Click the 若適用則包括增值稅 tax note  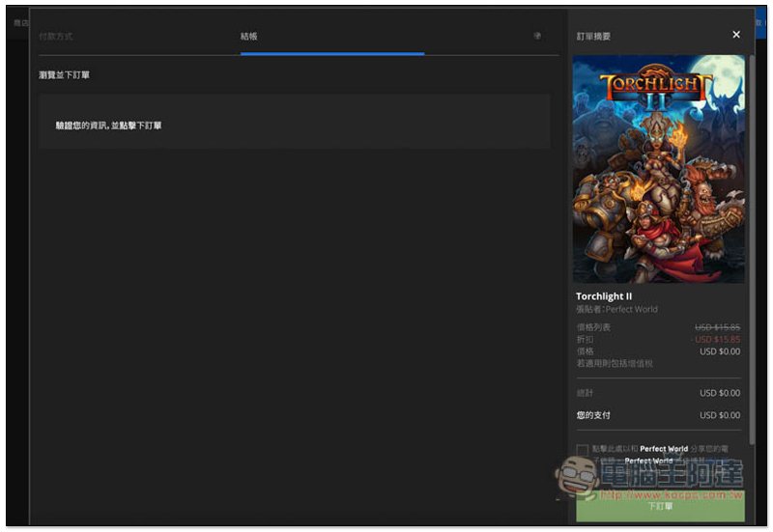coord(615,363)
